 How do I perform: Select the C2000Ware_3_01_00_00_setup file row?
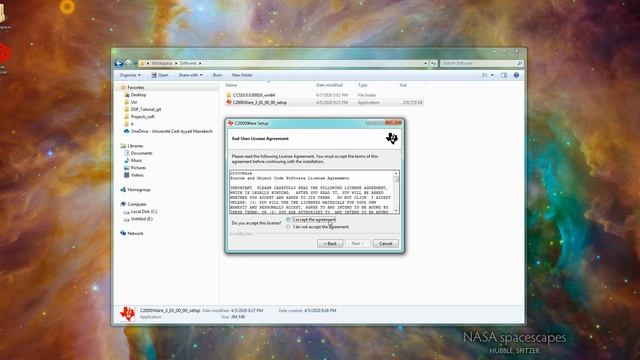(324, 102)
